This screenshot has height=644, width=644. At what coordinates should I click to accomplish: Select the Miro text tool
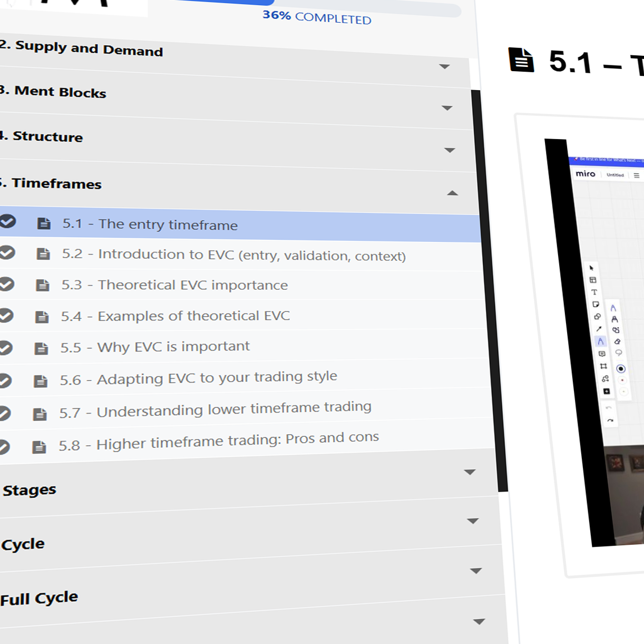coord(594,292)
